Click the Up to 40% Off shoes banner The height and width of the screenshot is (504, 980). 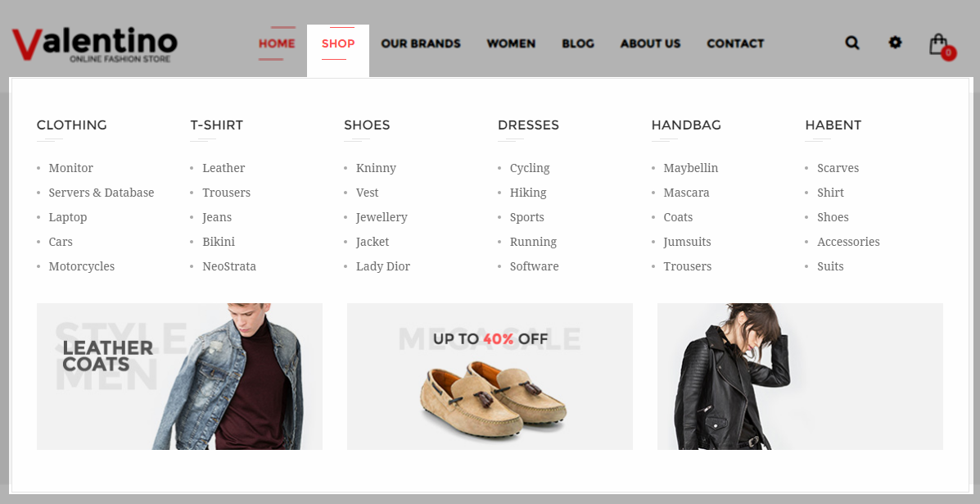pos(490,376)
